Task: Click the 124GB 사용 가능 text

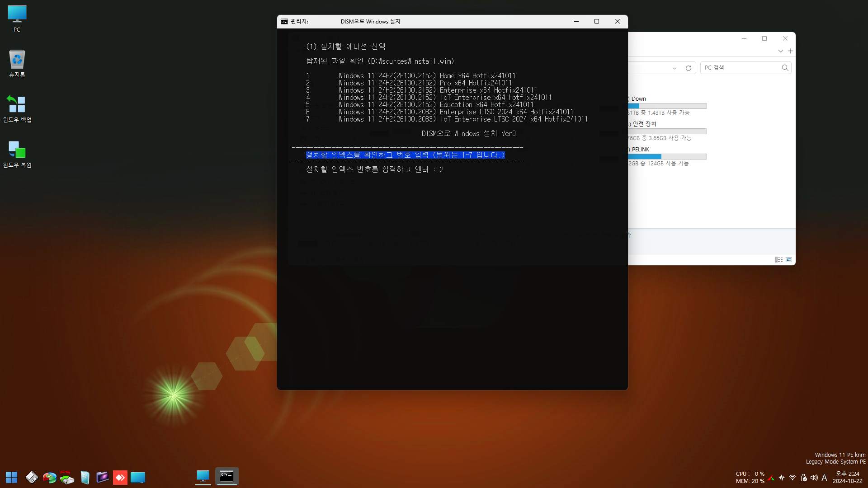Action: pos(668,164)
